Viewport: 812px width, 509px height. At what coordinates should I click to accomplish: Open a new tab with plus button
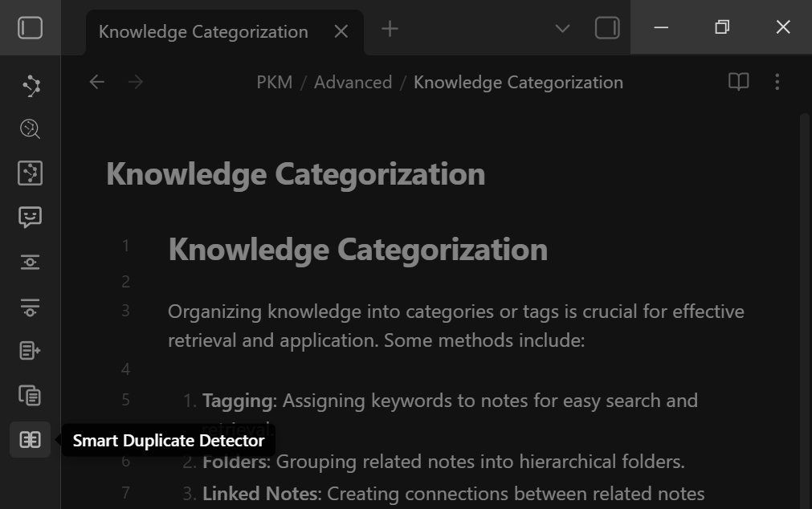tap(390, 29)
